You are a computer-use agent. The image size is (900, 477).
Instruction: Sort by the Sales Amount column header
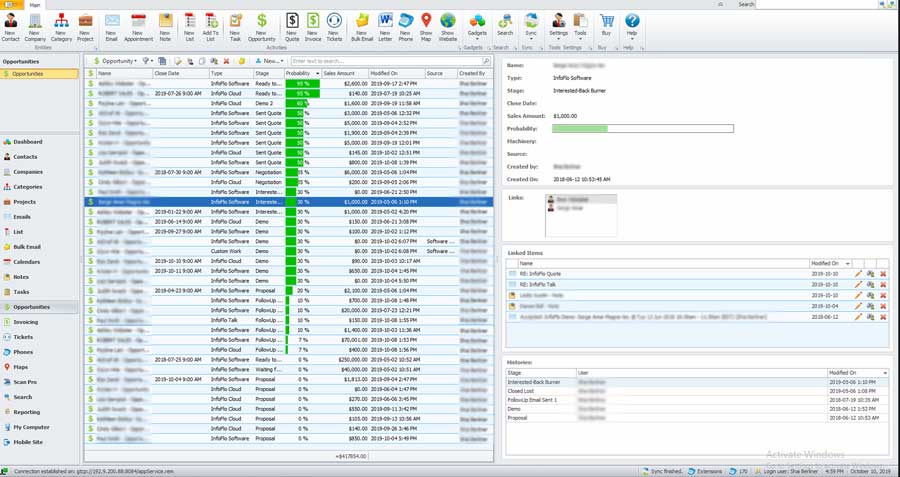[x=344, y=73]
